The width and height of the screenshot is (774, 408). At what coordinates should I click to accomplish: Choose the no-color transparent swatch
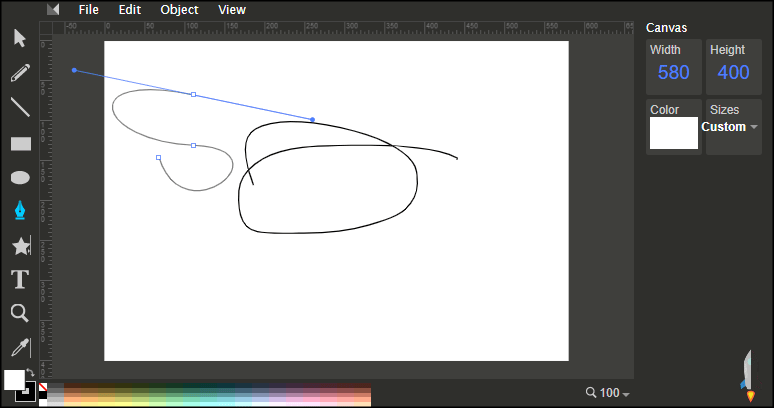pos(43,387)
